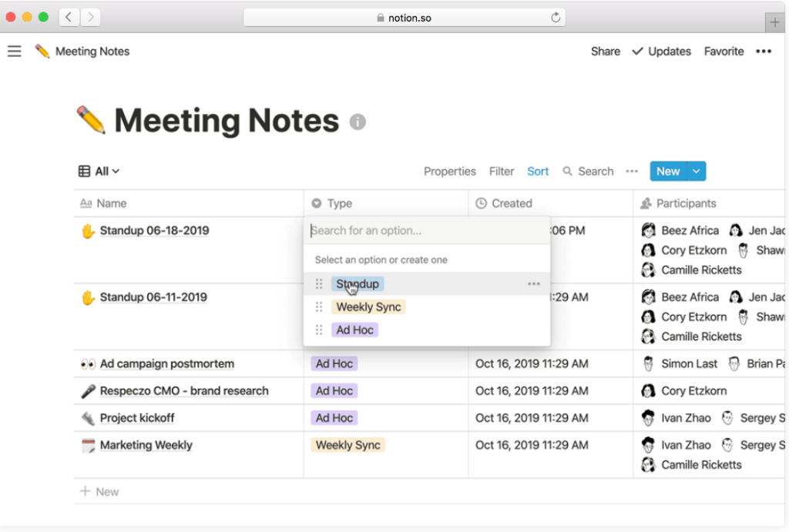Click Cory Etzkorn in Respeczo CMO row
The width and height of the screenshot is (789, 532).
684,390
